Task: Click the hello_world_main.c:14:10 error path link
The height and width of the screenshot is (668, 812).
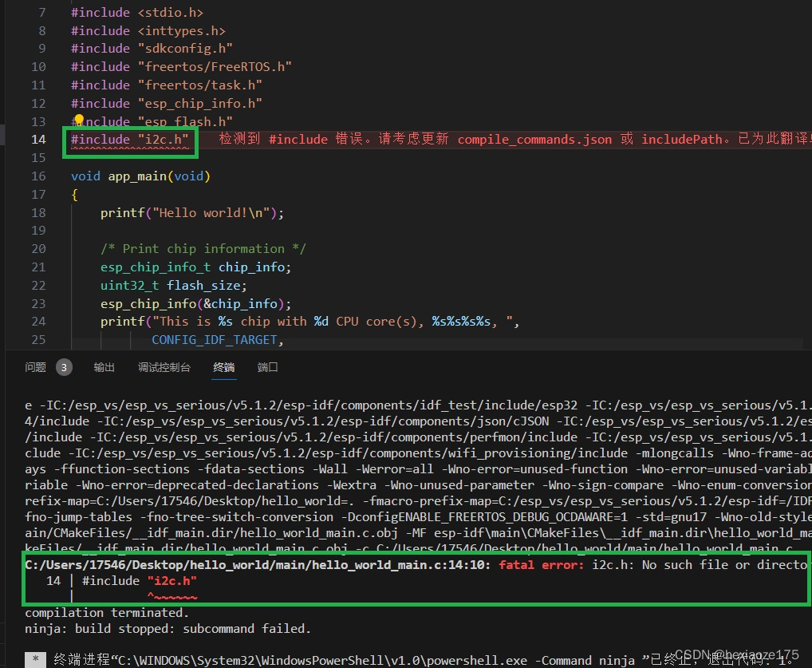Action: (258, 565)
